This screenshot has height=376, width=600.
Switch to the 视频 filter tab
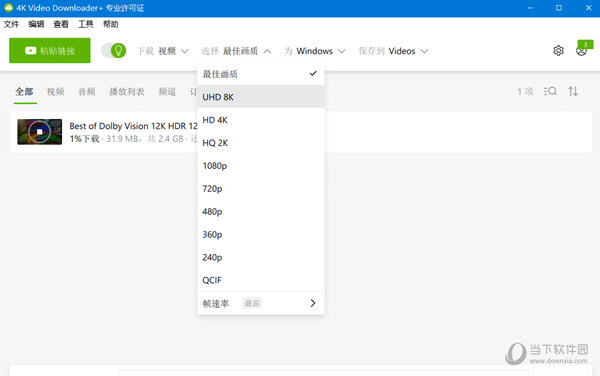tap(55, 92)
